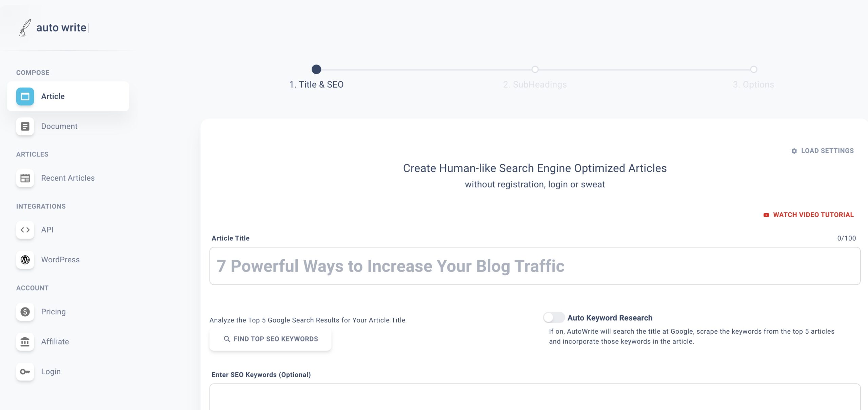Toggle the Auto Keyword Research switch
Image resolution: width=868 pixels, height=410 pixels.
coord(554,317)
